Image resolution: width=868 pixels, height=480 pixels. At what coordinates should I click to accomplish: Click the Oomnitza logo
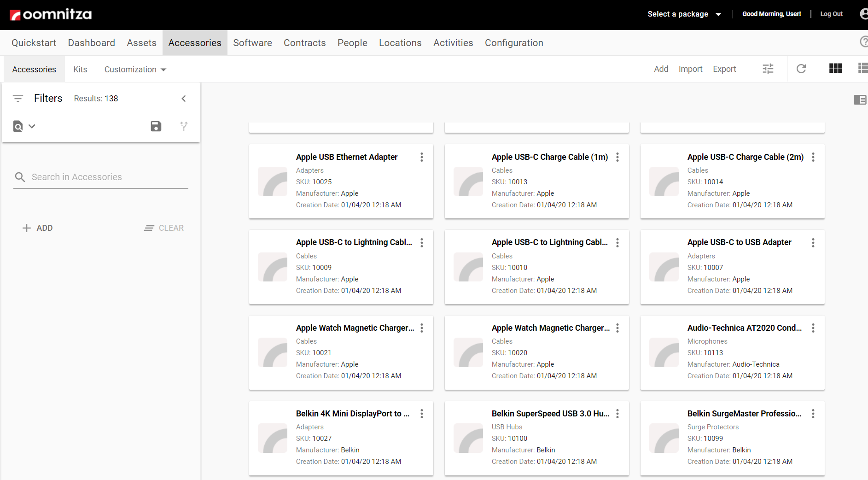51,15
